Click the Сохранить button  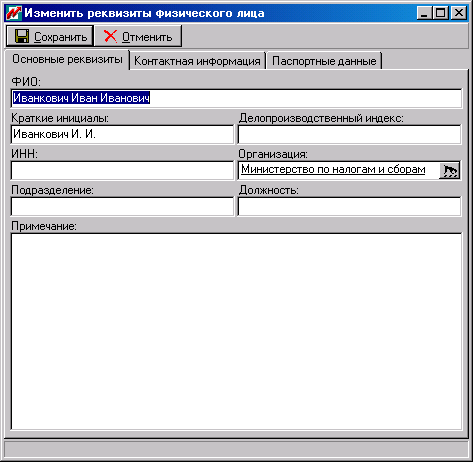[x=50, y=36]
